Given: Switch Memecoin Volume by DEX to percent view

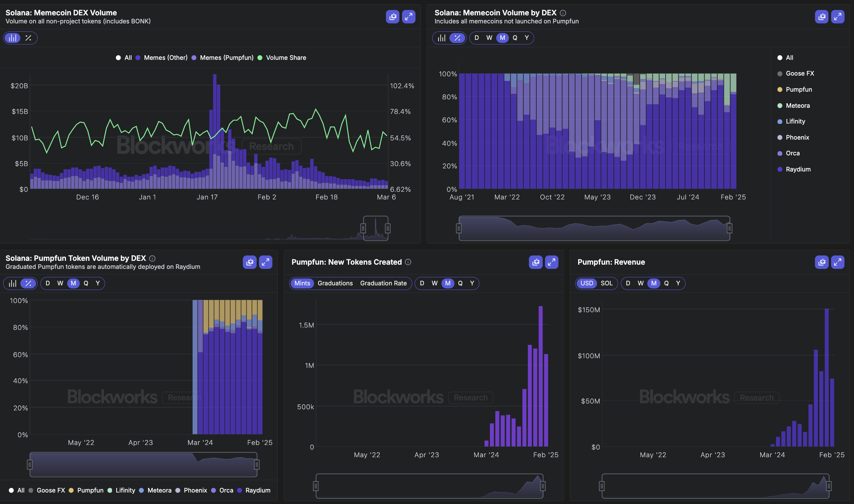Looking at the screenshot, I should pos(457,38).
